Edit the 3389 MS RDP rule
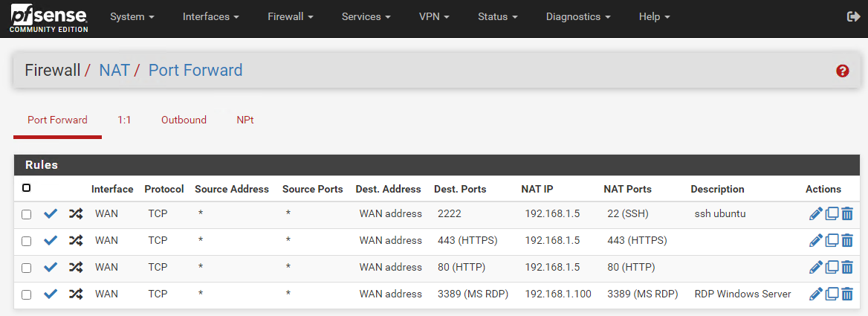This screenshot has height=316, width=868. click(816, 294)
